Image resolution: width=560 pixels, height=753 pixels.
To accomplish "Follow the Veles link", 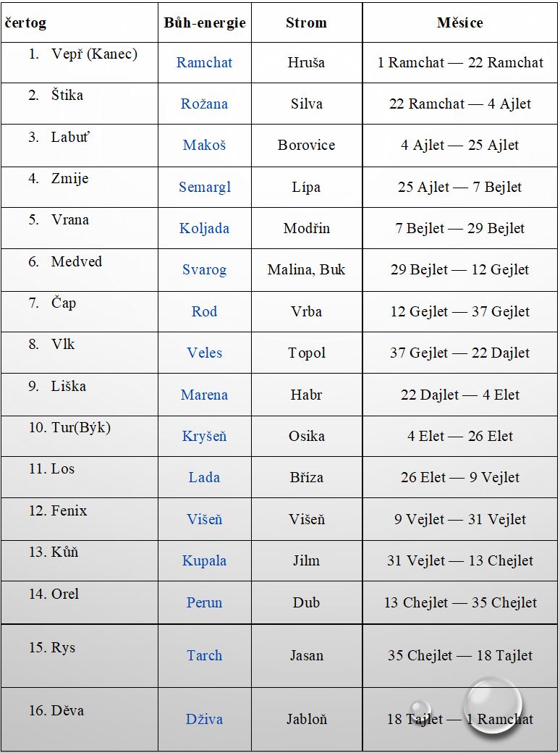I will tap(204, 353).
